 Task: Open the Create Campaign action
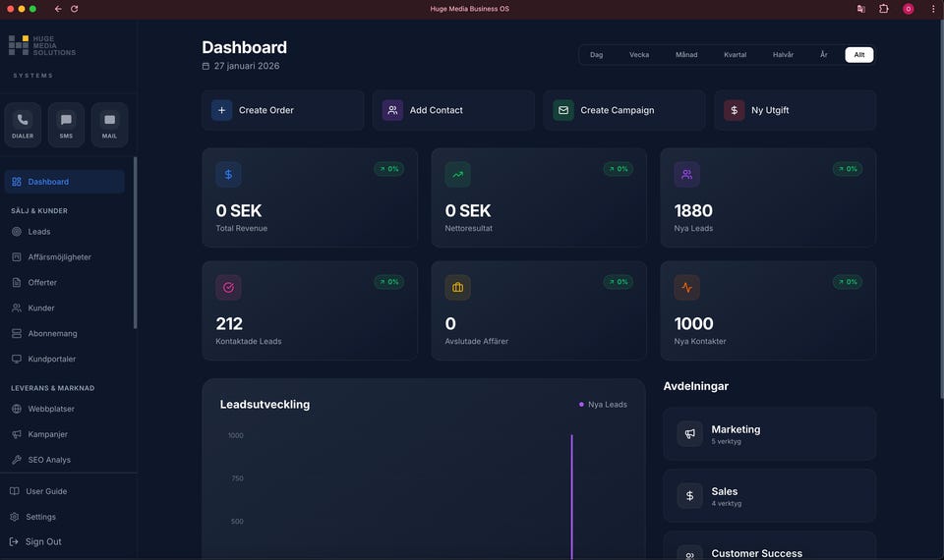624,110
